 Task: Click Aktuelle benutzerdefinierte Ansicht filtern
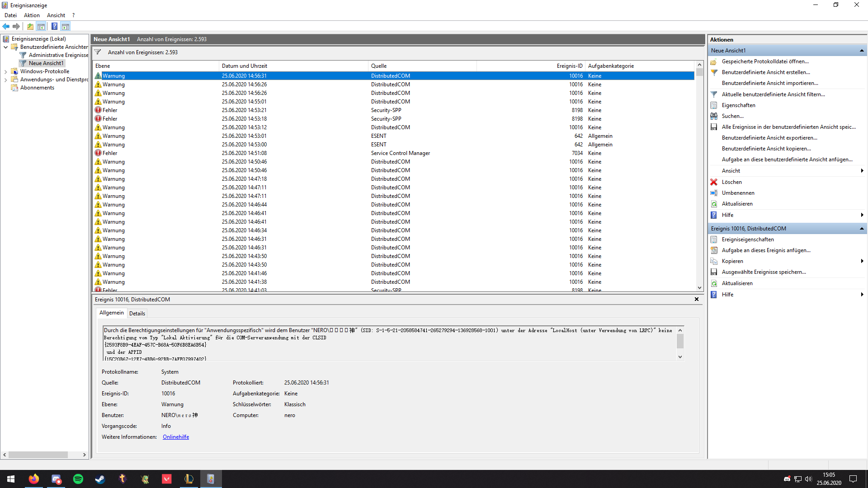tap(773, 94)
